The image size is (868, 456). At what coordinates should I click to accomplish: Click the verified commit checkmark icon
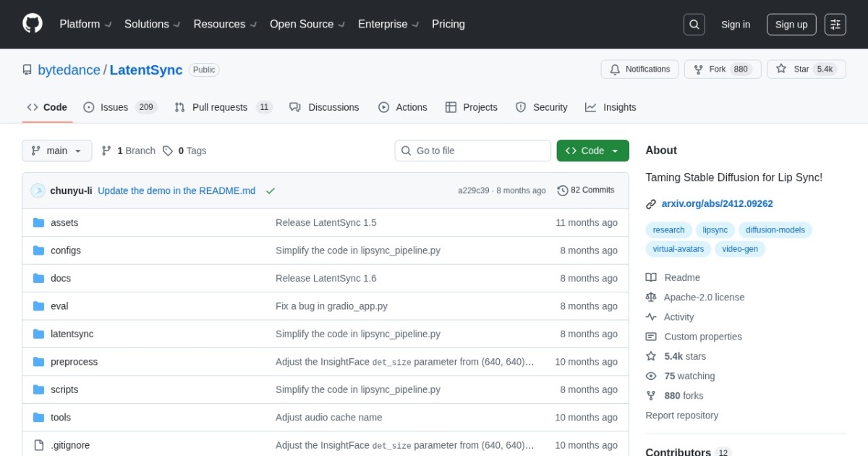pos(271,190)
